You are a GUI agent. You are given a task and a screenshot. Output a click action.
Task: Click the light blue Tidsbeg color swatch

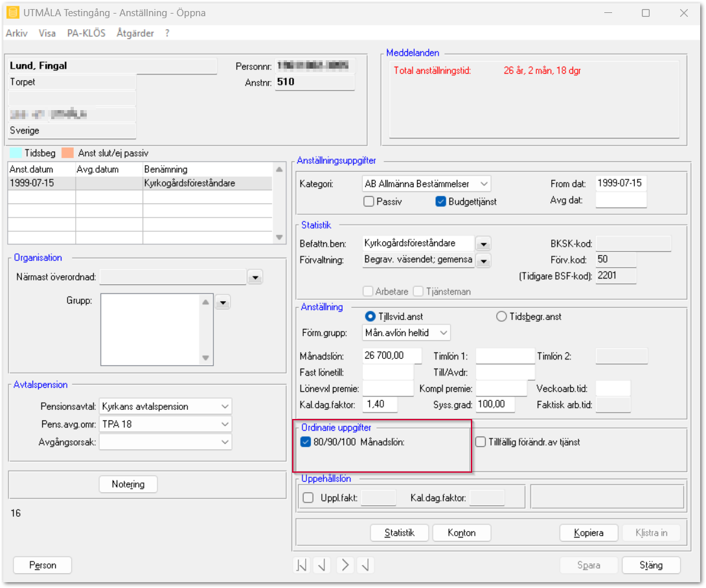pos(16,153)
